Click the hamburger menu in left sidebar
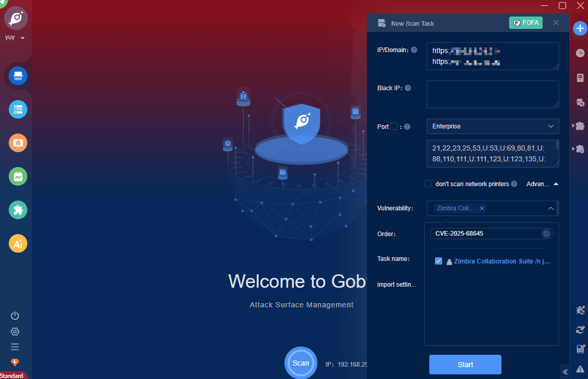Image resolution: width=588 pixels, height=379 pixels. click(x=14, y=347)
